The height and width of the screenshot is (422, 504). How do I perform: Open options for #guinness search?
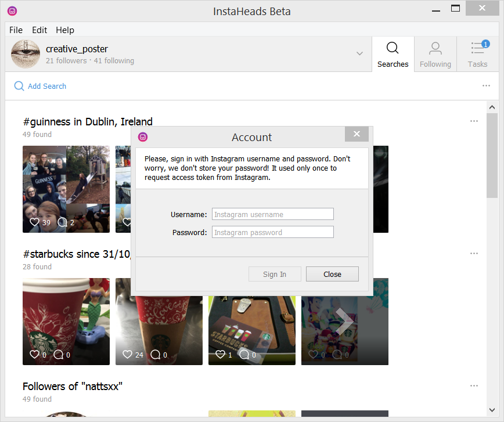coord(474,121)
